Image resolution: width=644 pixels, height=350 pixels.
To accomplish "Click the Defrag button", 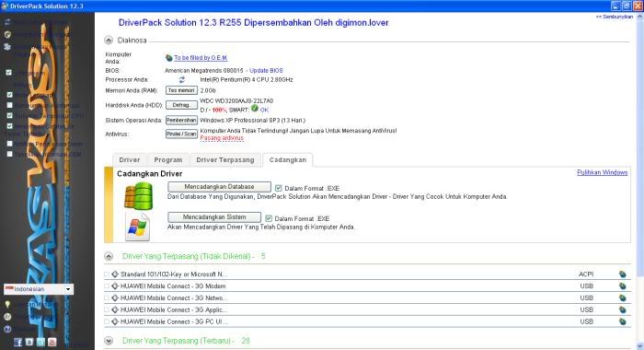I will 181,105.
